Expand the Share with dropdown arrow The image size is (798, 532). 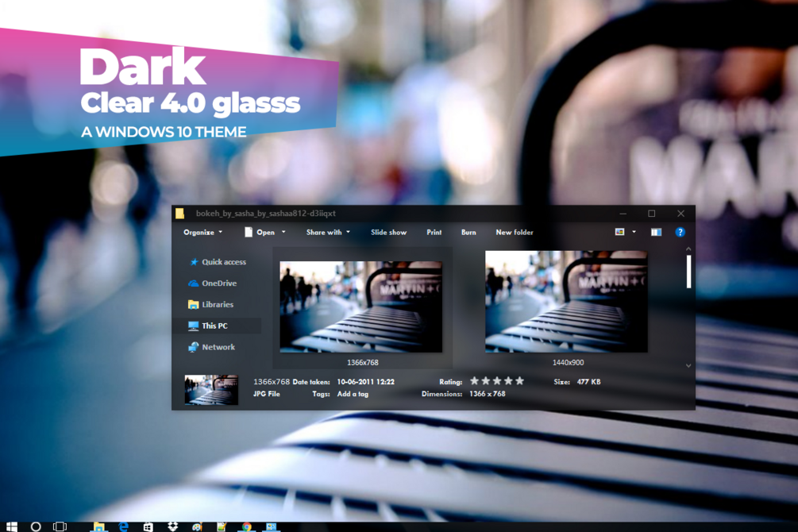point(348,232)
